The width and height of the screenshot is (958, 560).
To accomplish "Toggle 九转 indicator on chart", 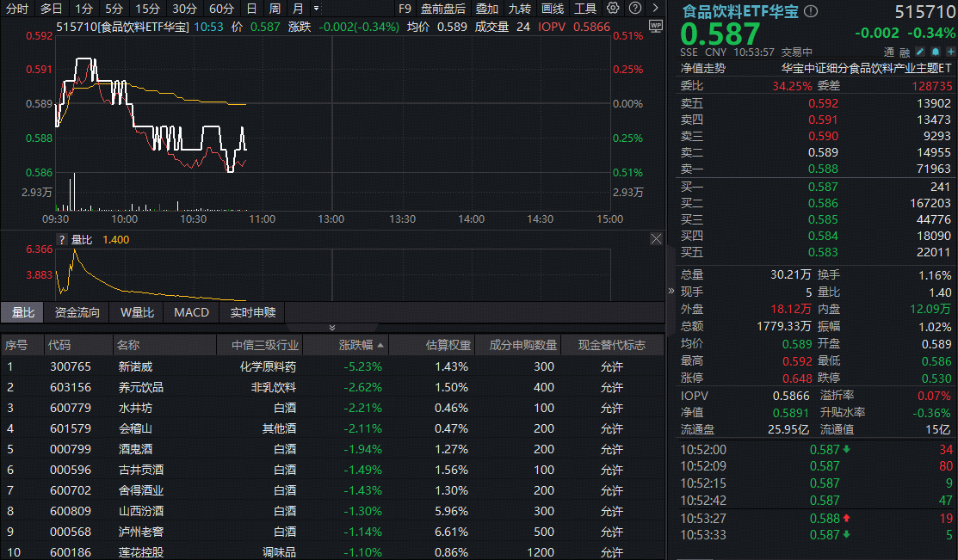I will (x=519, y=9).
